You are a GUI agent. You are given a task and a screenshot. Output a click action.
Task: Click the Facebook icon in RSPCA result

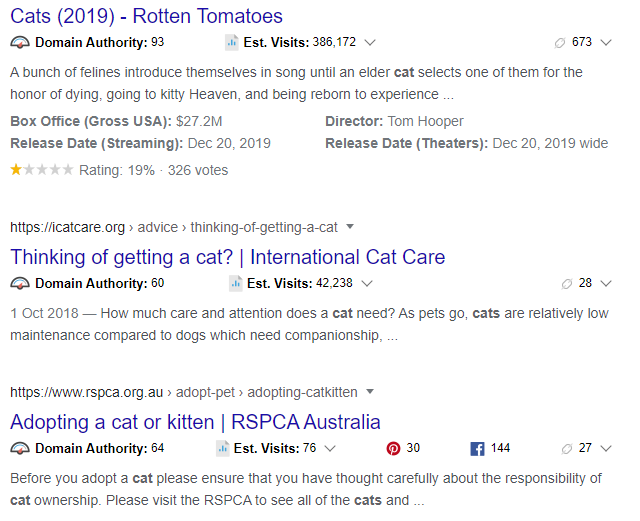click(x=477, y=449)
